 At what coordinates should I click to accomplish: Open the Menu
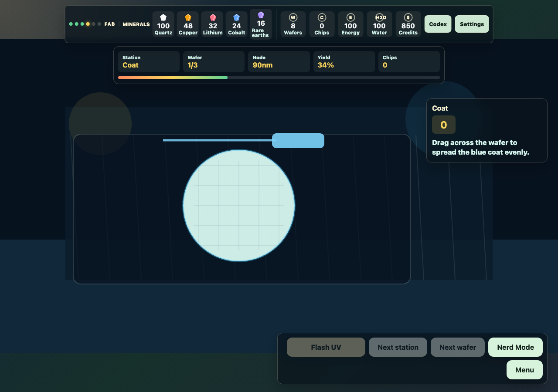(x=524, y=370)
